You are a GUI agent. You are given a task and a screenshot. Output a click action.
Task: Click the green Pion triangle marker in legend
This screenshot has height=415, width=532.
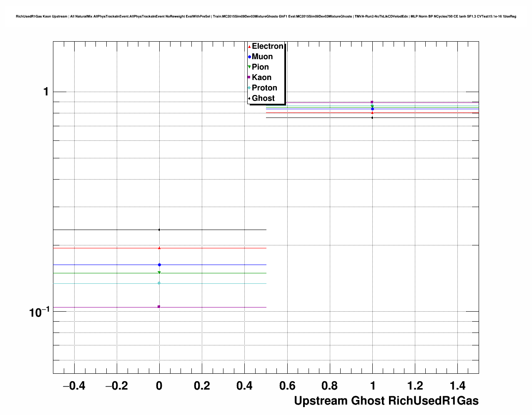tap(249, 67)
